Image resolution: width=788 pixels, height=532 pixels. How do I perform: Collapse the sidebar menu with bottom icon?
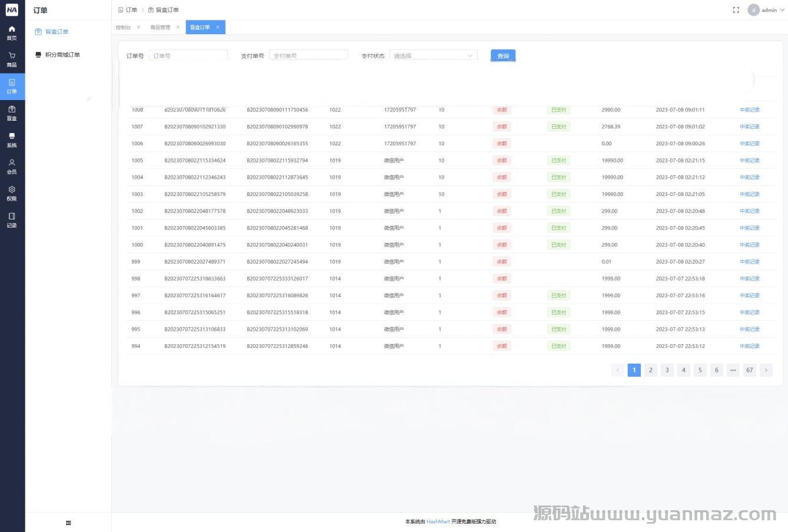click(68, 523)
